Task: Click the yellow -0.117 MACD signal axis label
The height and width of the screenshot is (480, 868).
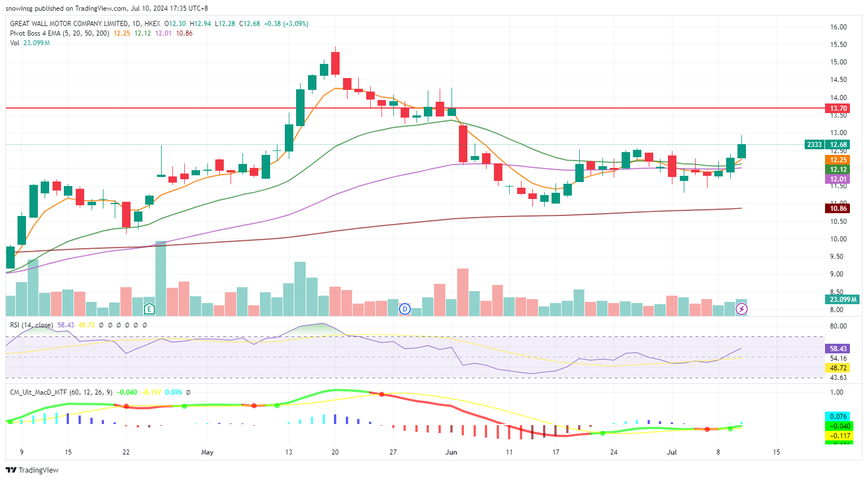Action: 838,436
